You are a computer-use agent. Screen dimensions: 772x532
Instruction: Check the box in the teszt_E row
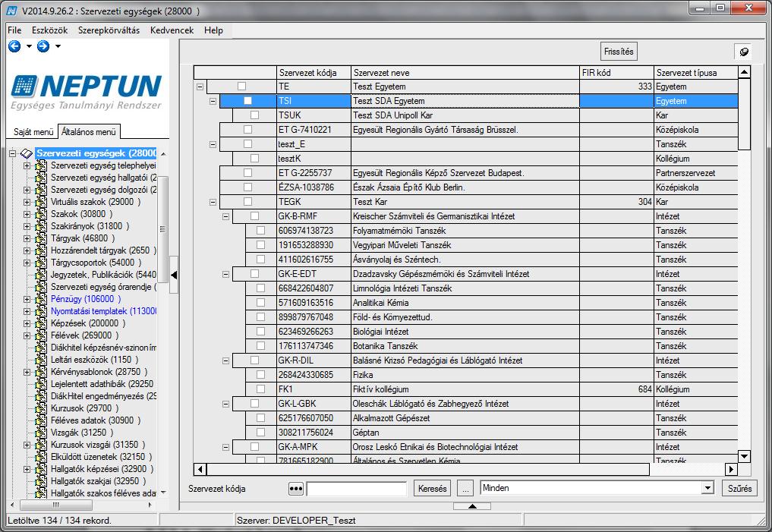(247, 144)
